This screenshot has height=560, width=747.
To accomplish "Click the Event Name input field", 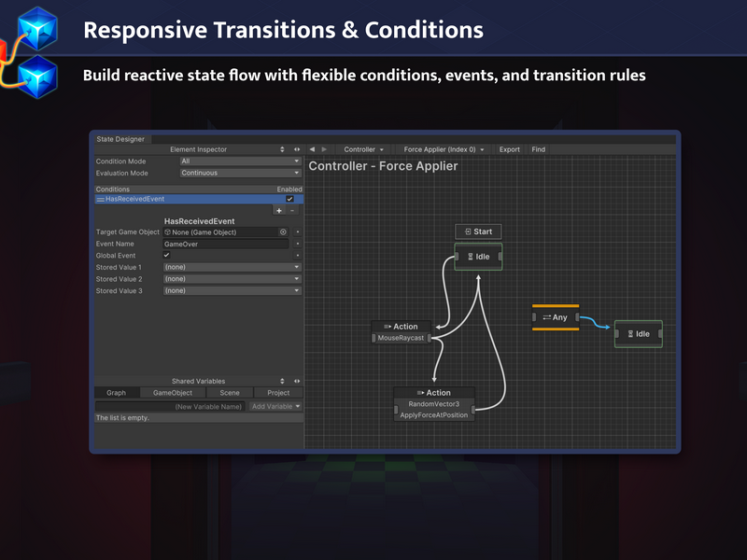I will click(x=226, y=244).
